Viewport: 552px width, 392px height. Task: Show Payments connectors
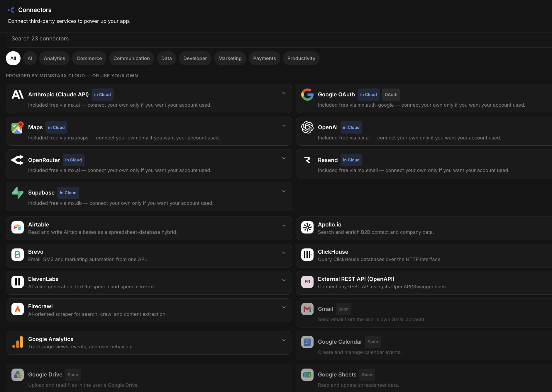pyautogui.click(x=265, y=58)
